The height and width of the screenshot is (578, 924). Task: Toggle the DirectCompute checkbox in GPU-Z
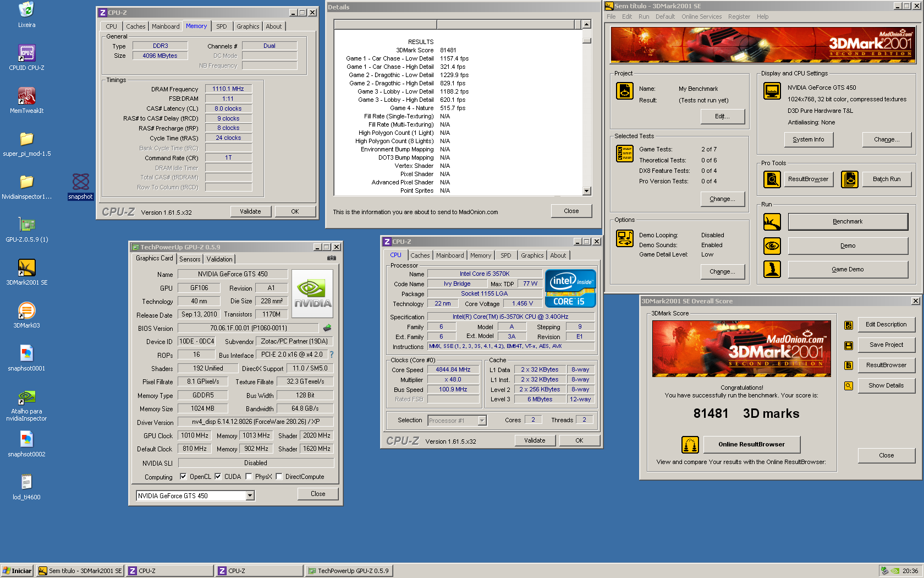tap(279, 477)
